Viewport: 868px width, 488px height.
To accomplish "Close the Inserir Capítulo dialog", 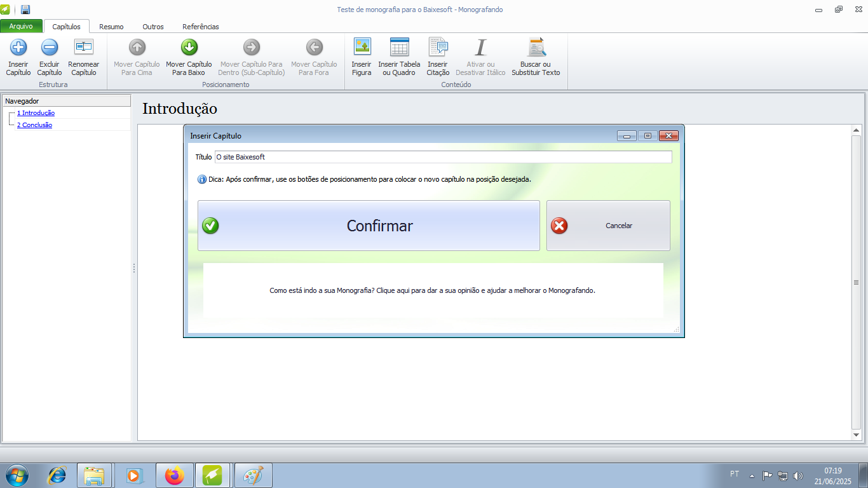I will click(668, 135).
